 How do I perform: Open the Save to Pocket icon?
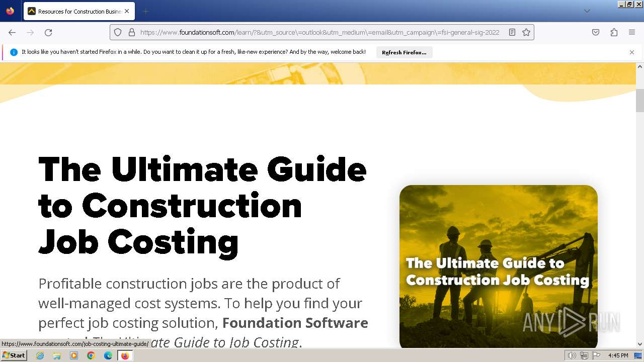click(596, 32)
